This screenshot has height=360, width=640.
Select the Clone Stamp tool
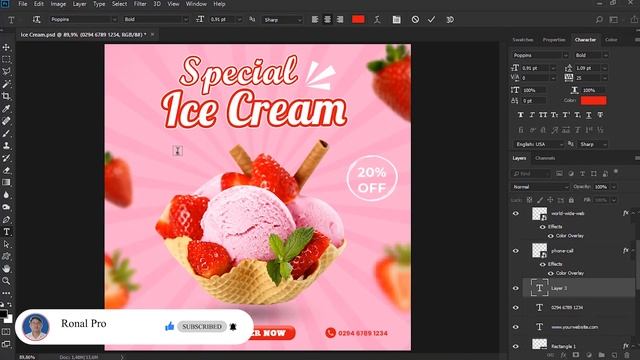coord(6,145)
